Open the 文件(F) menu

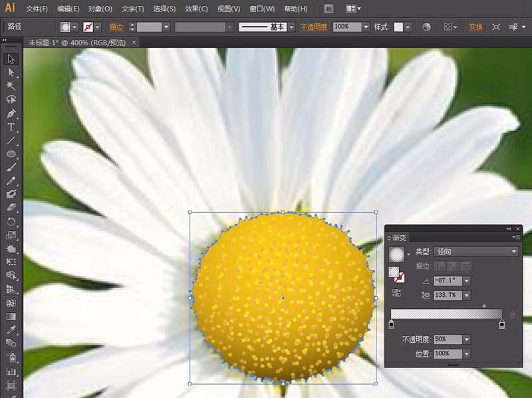click(x=37, y=9)
